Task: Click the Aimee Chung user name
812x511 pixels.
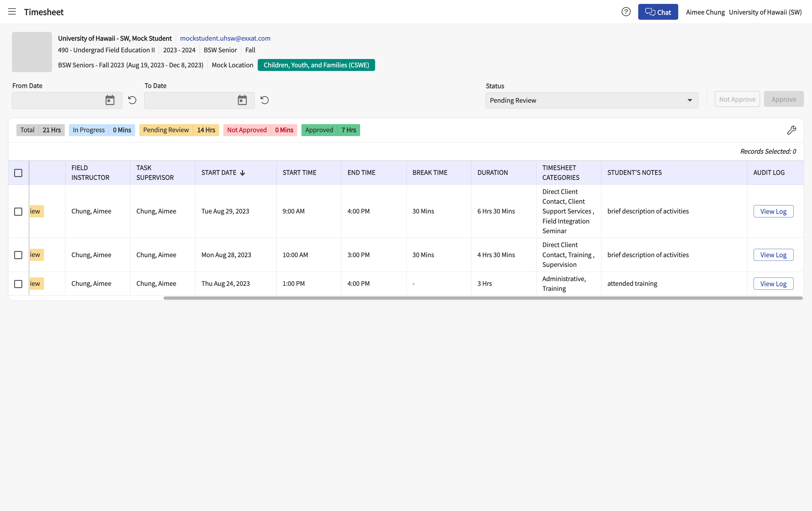Action: tap(705, 12)
